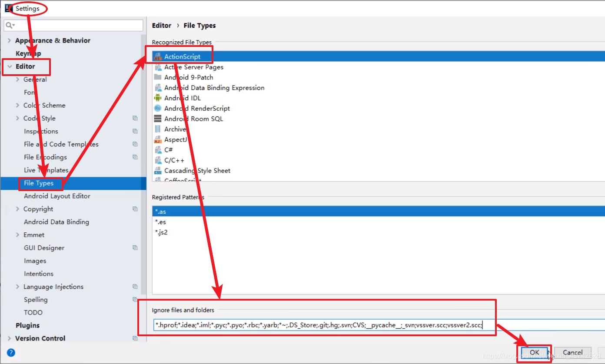Click the project-level icon beside GUI Designer
Screen dimensions: 605x364
[x=135, y=248]
